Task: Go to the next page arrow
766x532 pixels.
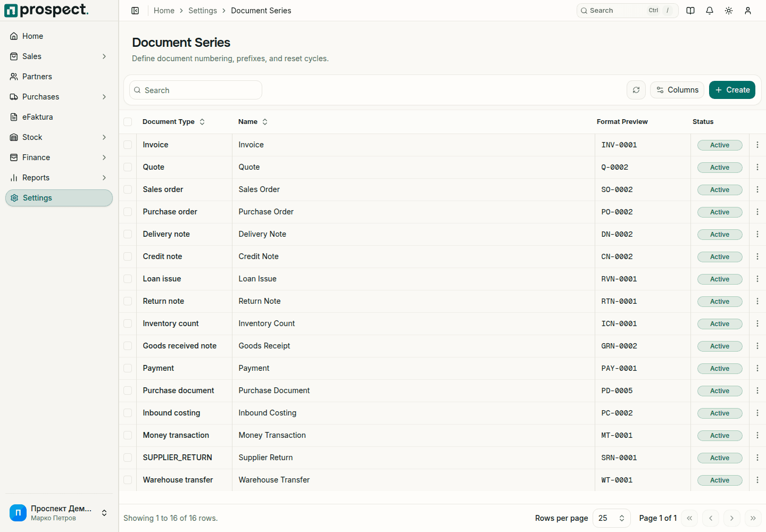Action: click(732, 518)
